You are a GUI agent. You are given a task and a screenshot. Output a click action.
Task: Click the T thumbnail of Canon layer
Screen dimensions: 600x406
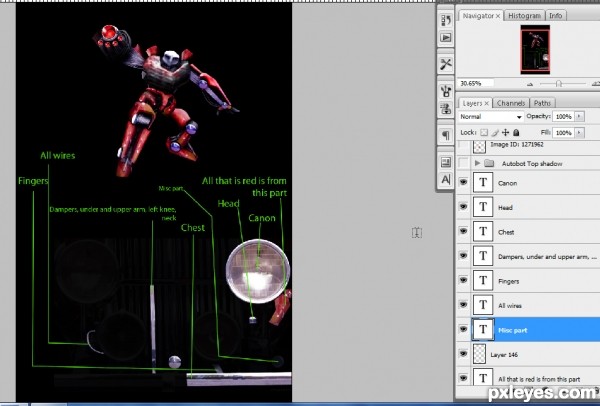click(483, 183)
